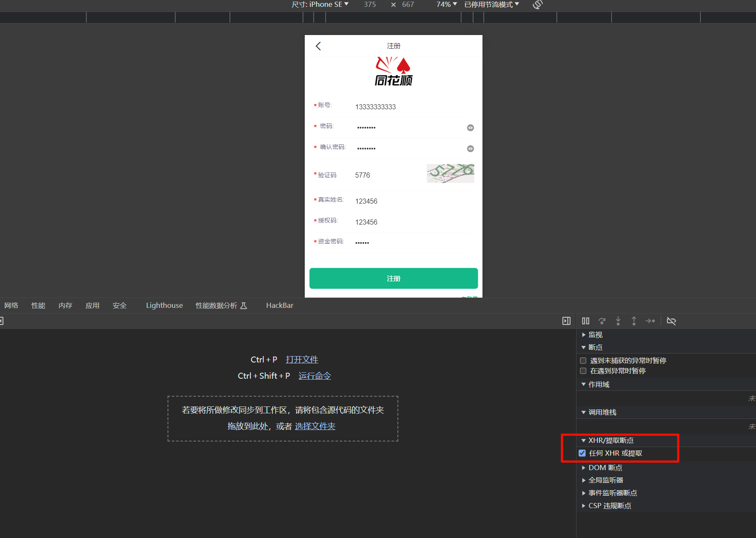Switch to the 应用 tab

point(92,305)
